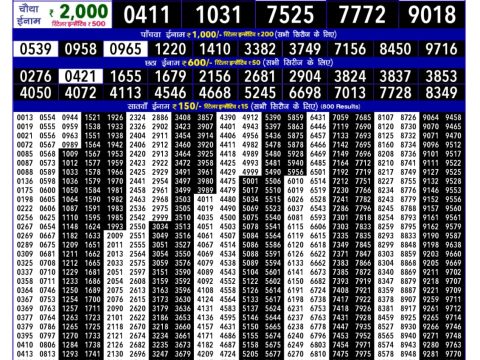Click seventh prize number 5001
The height and width of the screenshot is (360, 480).
250,181
